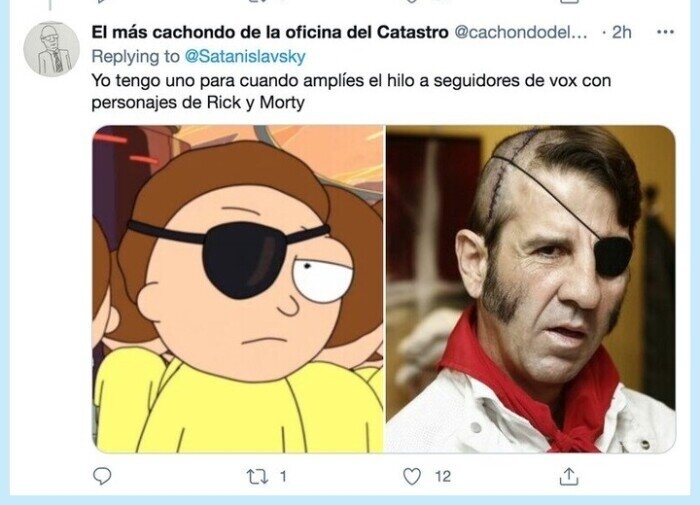
Task: Click the cropped share icon of previous tweet
Action: [569, 1]
